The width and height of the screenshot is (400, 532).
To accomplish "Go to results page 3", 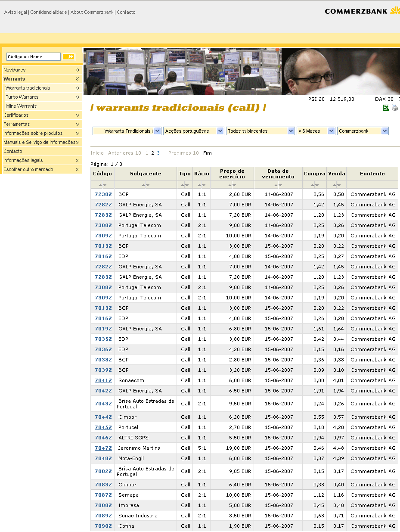I will click(x=158, y=153).
